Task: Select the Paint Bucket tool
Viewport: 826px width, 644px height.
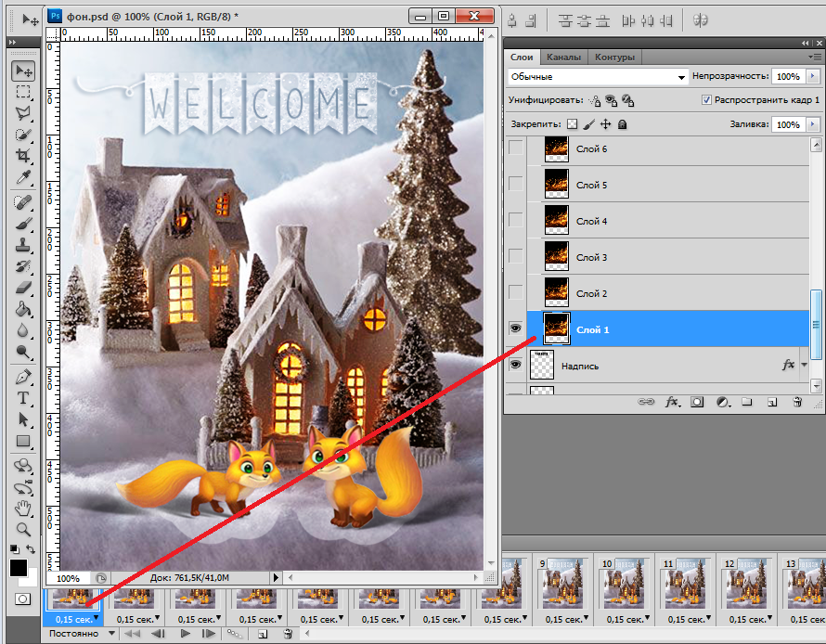Action: coord(23,309)
